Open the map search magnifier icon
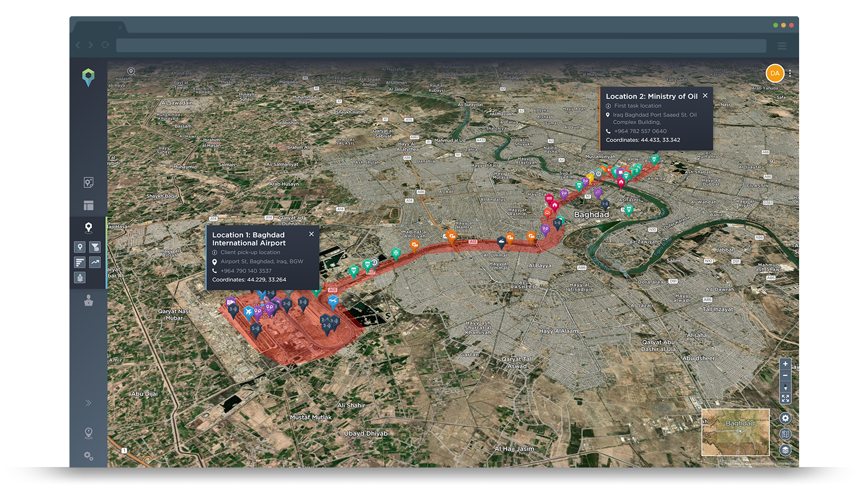 pyautogui.click(x=131, y=71)
